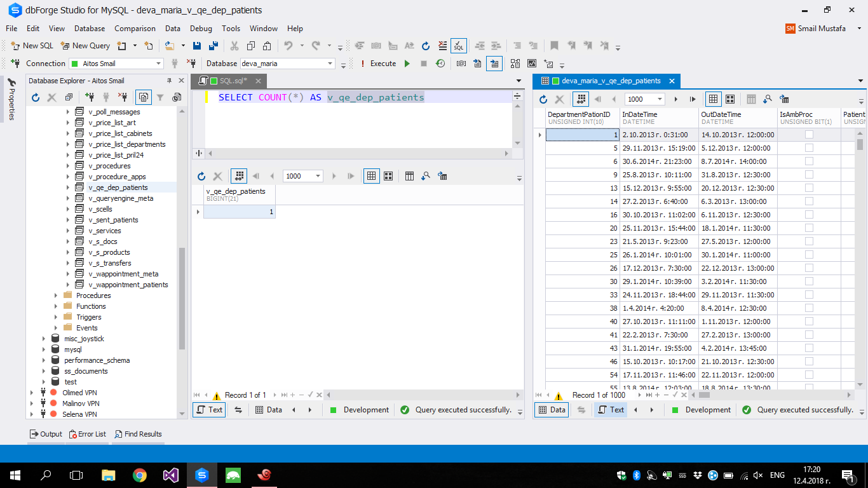Switch SQL editor pane to Text view
Viewport: 868px width, 488px height.
click(209, 410)
